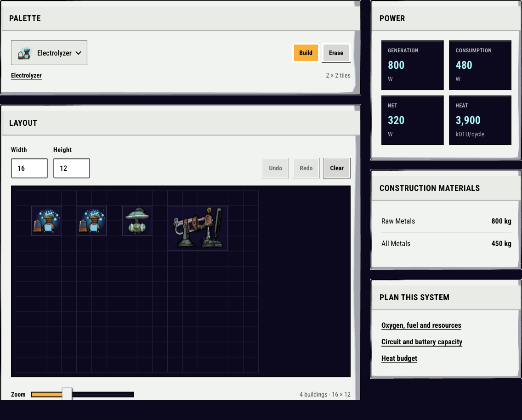522x420 pixels.
Task: Click the Net 320 W stat card
Action: click(x=413, y=120)
